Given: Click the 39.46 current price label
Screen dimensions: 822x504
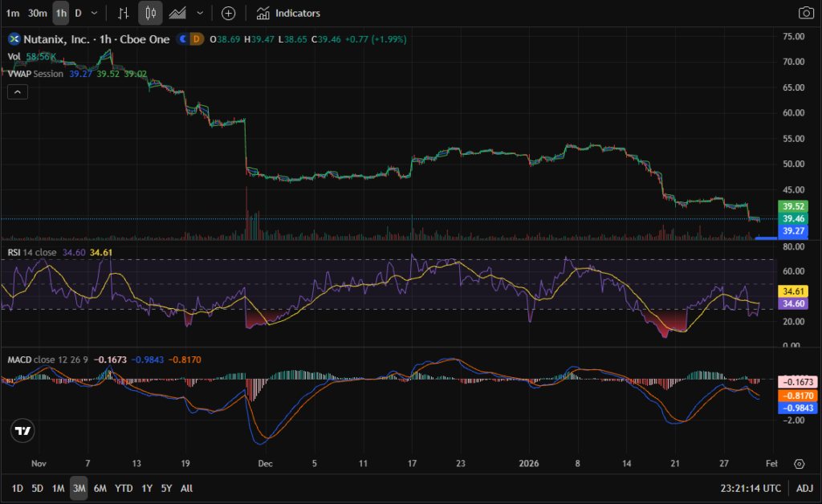Looking at the screenshot, I should tap(793, 218).
